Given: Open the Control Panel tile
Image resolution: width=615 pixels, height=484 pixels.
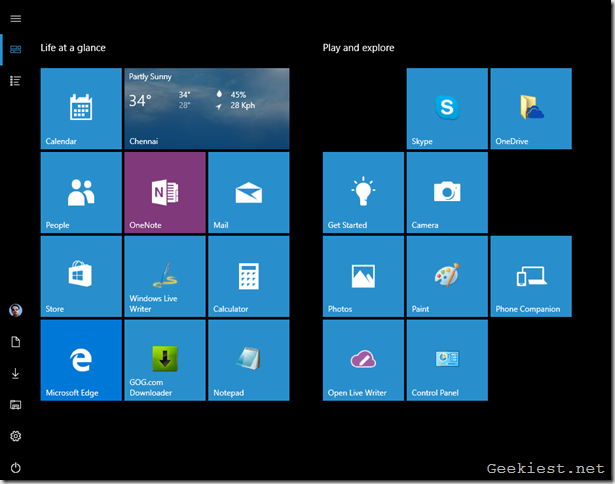Looking at the screenshot, I should 447,360.
